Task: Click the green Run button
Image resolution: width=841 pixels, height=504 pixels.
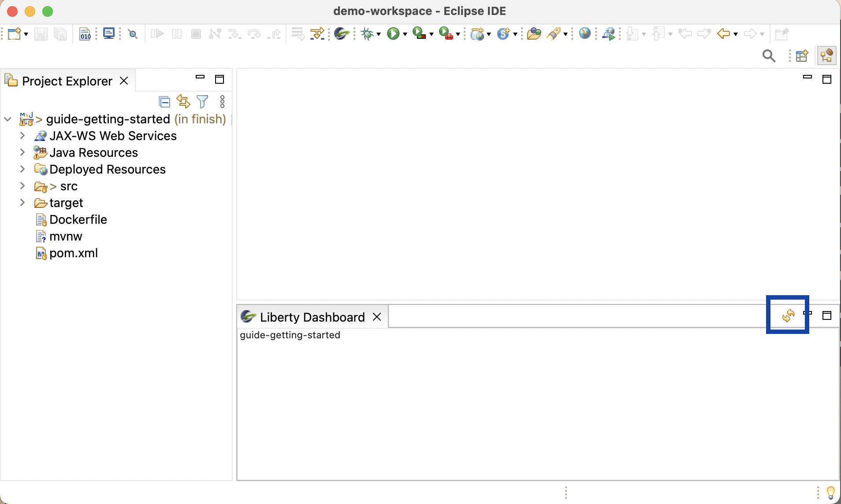Action: [393, 34]
